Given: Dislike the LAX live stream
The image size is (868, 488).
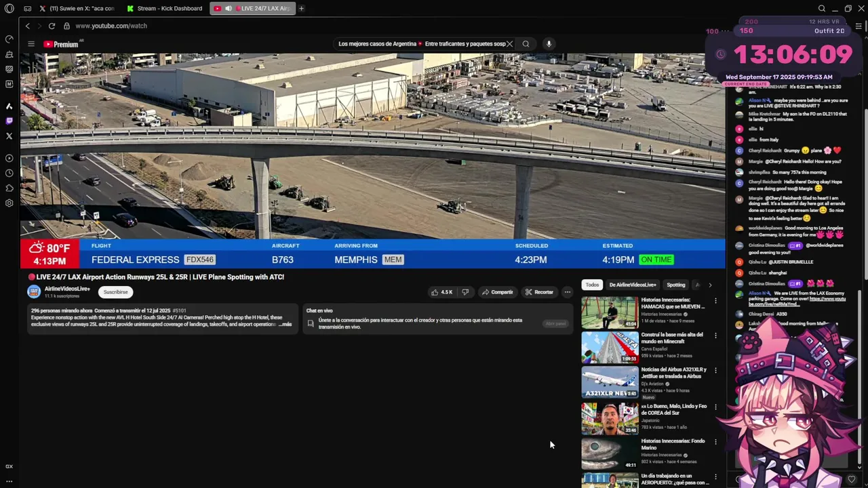Looking at the screenshot, I should 465,292.
